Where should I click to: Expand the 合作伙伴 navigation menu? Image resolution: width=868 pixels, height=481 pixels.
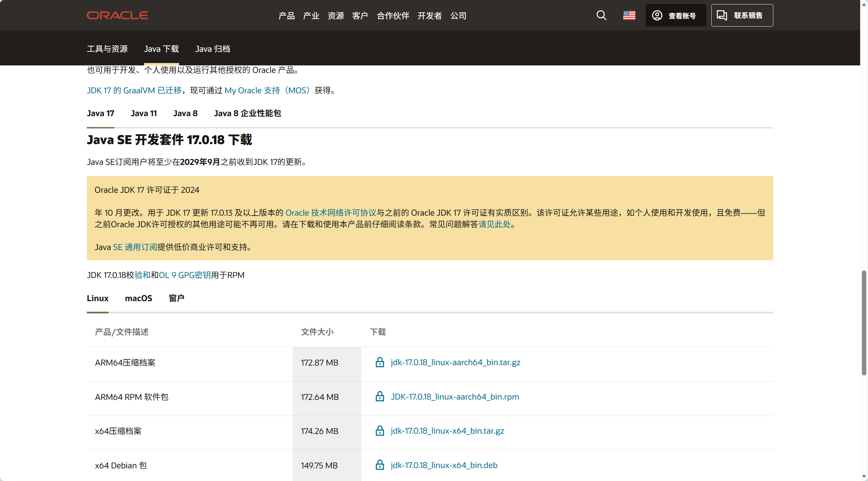[x=393, y=16]
